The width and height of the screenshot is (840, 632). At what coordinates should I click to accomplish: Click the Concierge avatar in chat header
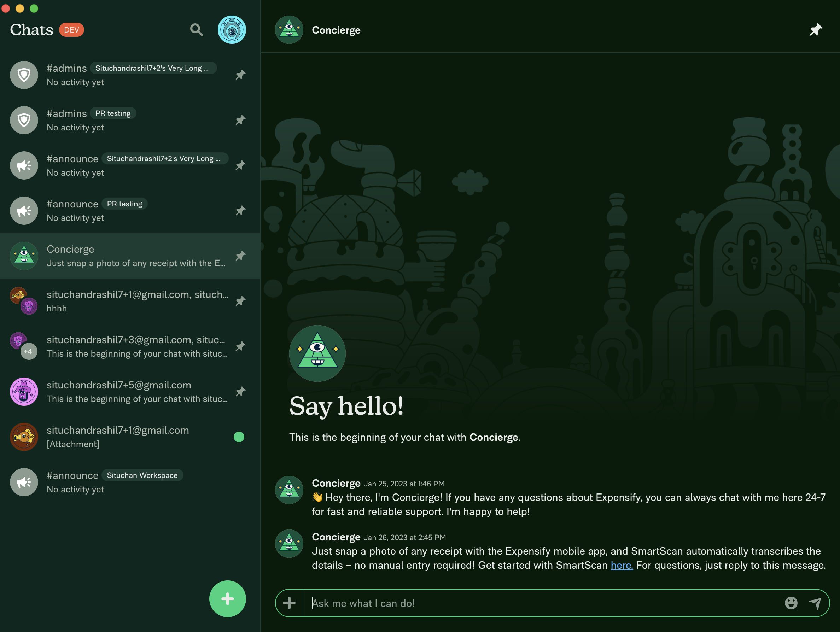[289, 30]
